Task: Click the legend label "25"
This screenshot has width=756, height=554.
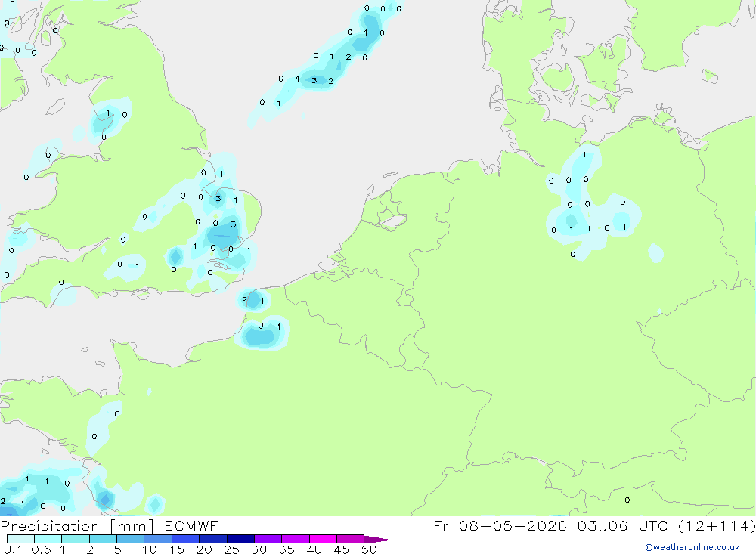Action: [232, 549]
